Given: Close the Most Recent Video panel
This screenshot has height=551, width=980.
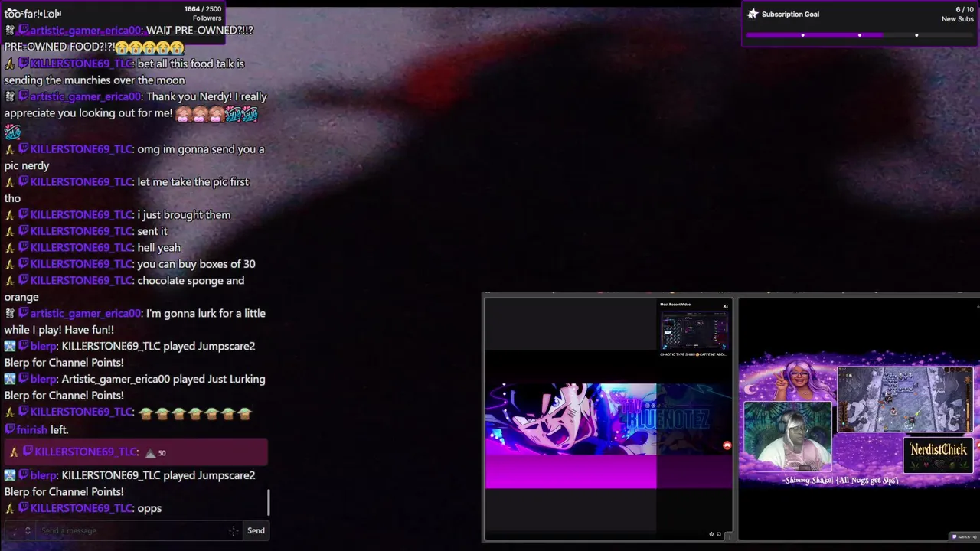Looking at the screenshot, I should [x=725, y=306].
